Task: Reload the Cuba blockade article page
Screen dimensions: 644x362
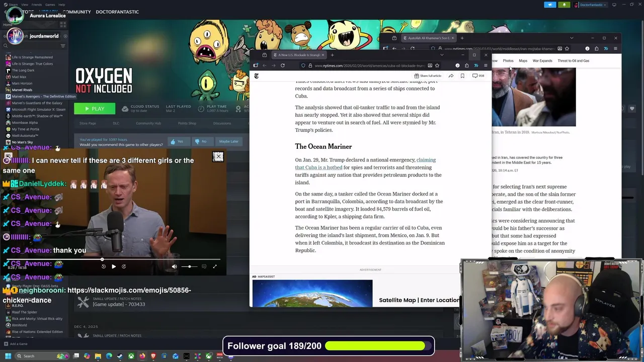Action: click(283, 65)
